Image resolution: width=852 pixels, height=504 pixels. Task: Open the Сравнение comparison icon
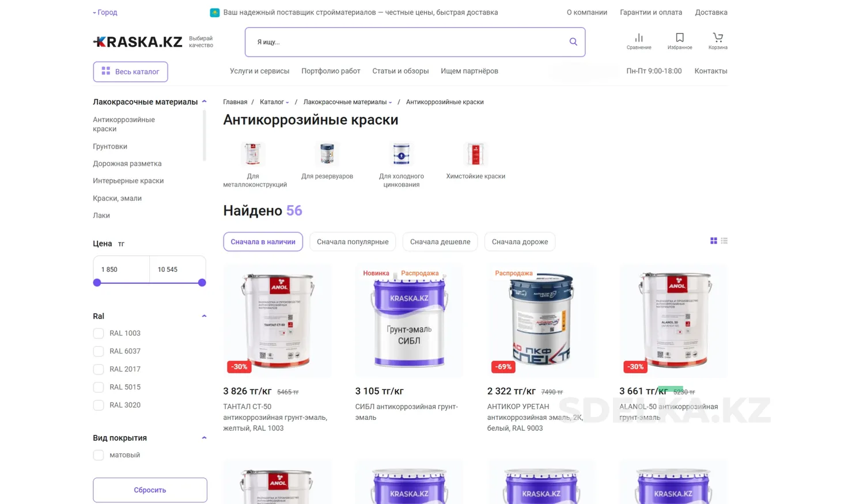point(638,38)
